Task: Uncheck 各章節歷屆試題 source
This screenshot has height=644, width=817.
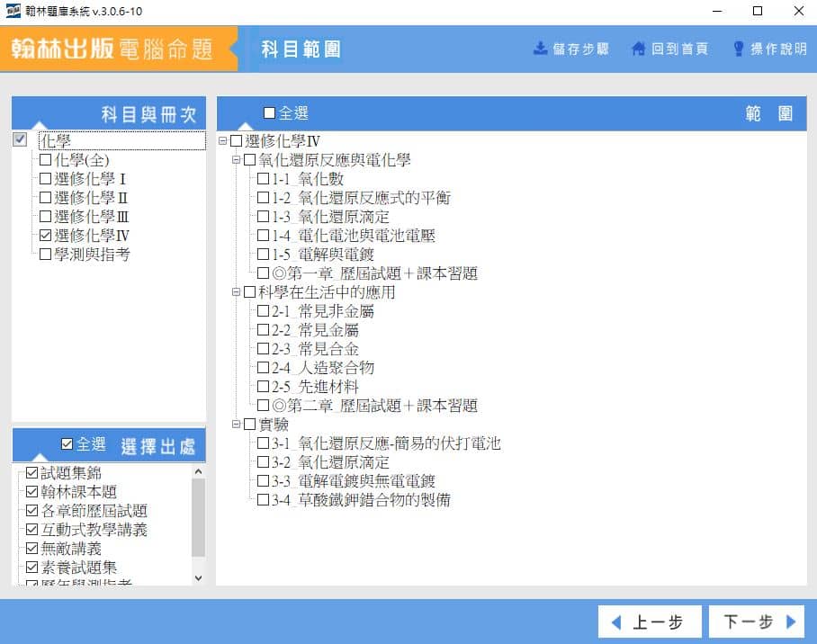Action: coord(31,510)
